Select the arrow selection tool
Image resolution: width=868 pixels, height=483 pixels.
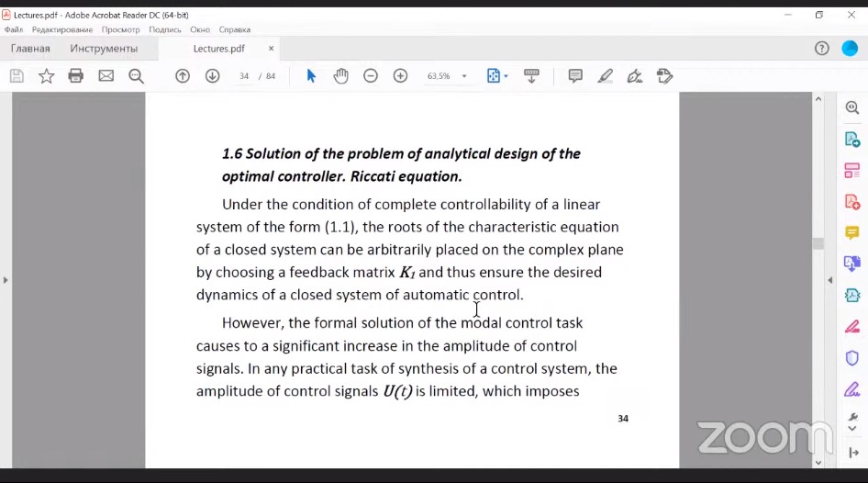coord(311,76)
